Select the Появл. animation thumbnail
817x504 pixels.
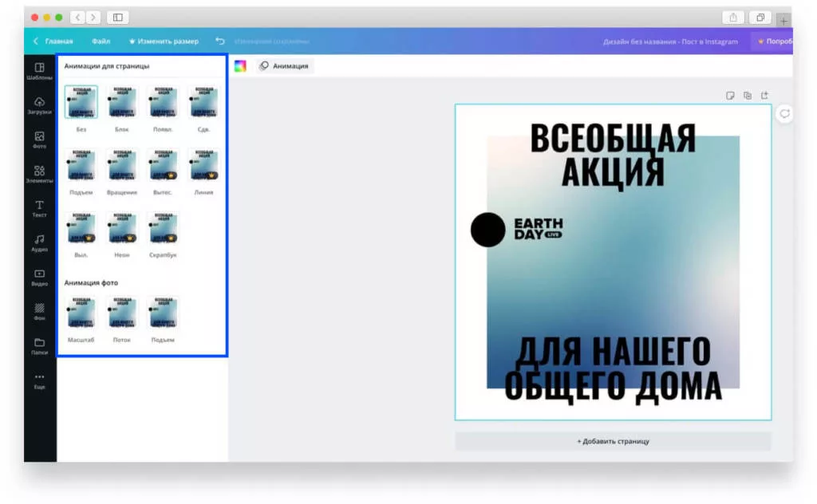163,102
